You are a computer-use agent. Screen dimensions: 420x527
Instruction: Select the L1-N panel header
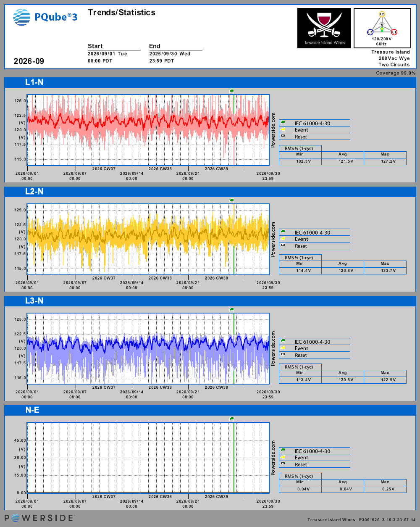(210, 82)
